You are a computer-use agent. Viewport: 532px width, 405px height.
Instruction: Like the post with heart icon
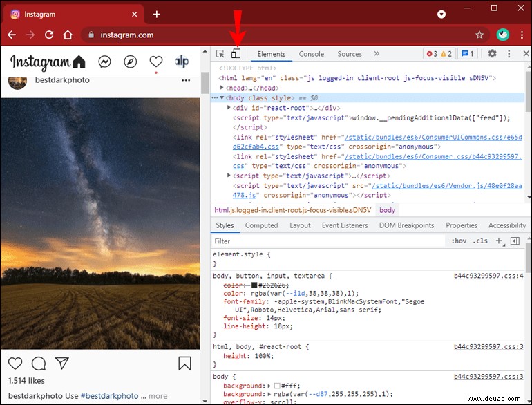[15, 364]
